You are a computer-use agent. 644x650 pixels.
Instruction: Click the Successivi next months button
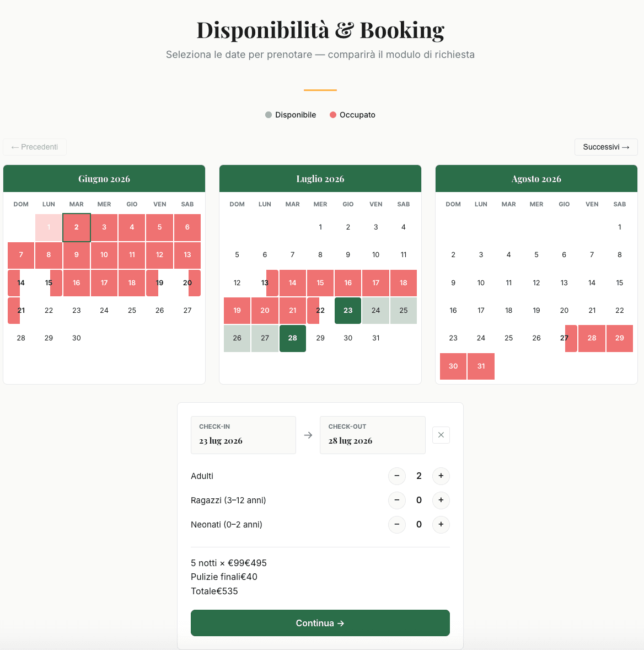[606, 147]
